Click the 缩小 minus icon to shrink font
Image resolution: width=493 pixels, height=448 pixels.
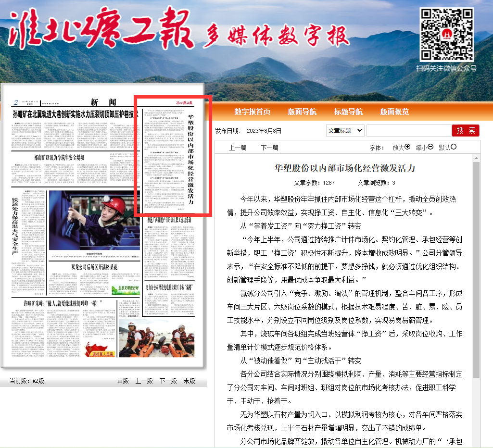(x=430, y=147)
